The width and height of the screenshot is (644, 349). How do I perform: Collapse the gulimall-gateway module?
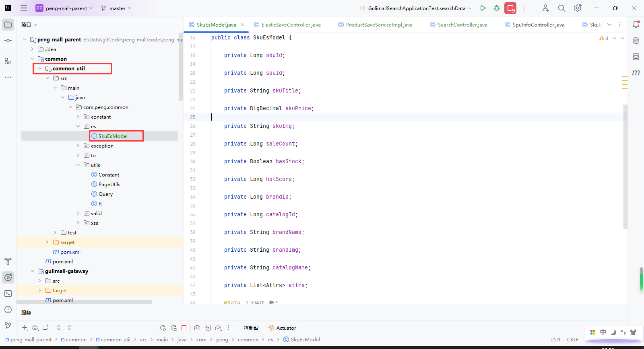point(32,271)
